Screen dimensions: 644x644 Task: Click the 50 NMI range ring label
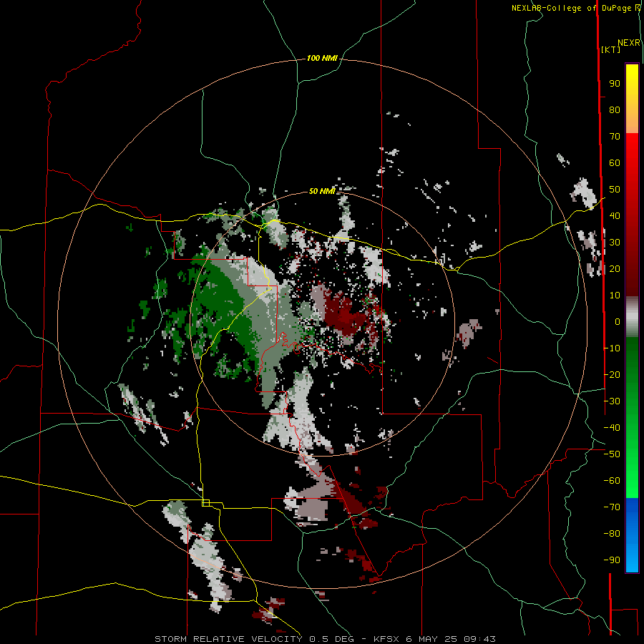(x=322, y=191)
